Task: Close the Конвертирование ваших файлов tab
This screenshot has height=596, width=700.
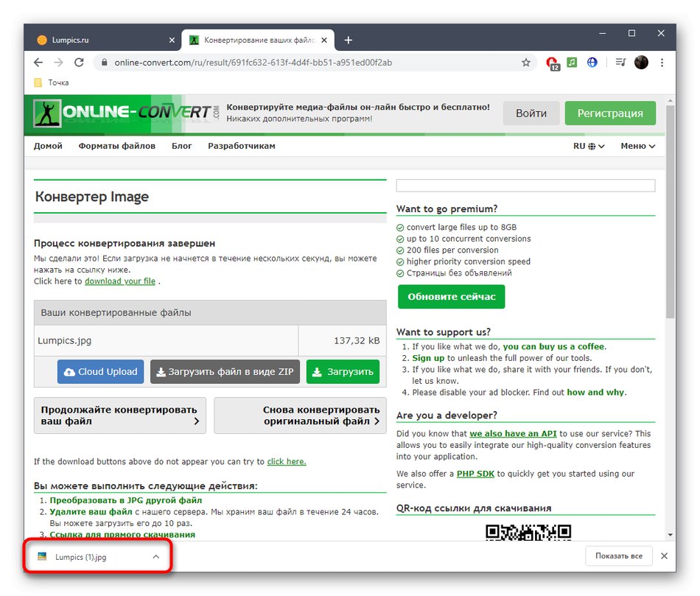Action: 324,41
